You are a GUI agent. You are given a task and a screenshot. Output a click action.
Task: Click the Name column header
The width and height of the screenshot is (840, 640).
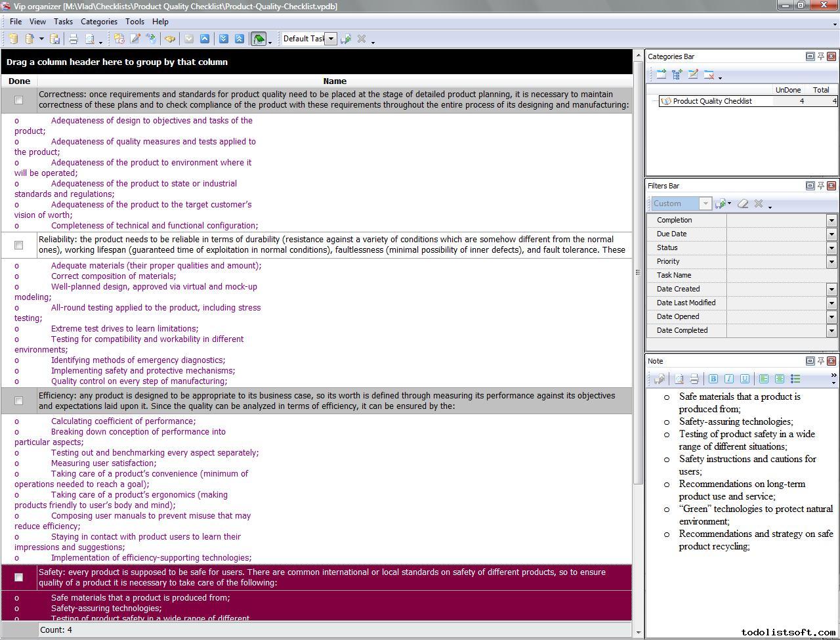tap(335, 81)
